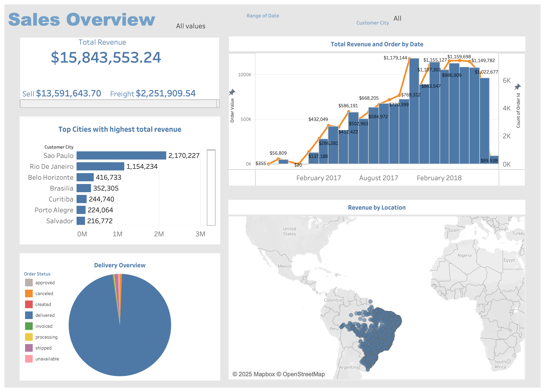Click the $1,179,144 peak revenue label
This screenshot has height=392, width=545.
coord(395,58)
